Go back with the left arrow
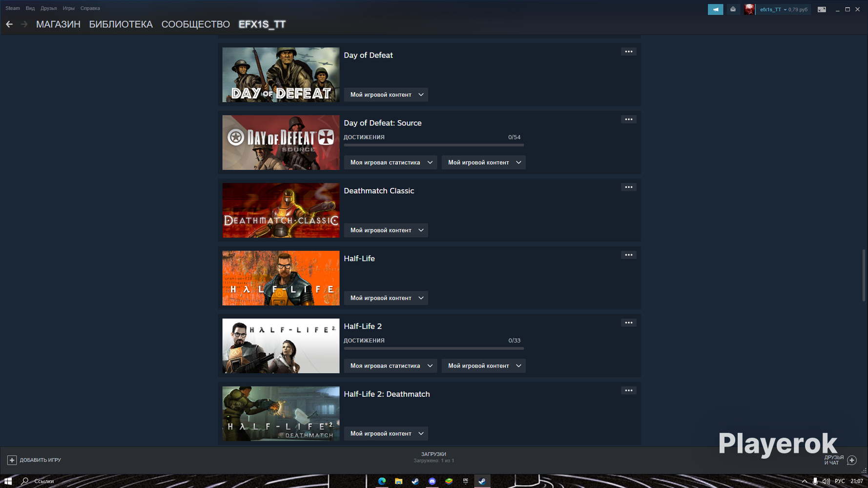The width and height of the screenshot is (868, 488). tap(9, 24)
